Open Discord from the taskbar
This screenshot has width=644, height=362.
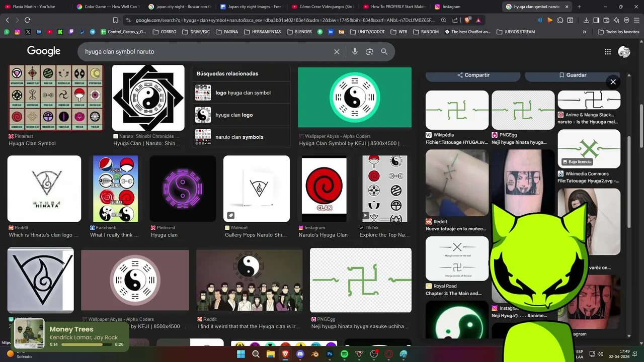300,354
